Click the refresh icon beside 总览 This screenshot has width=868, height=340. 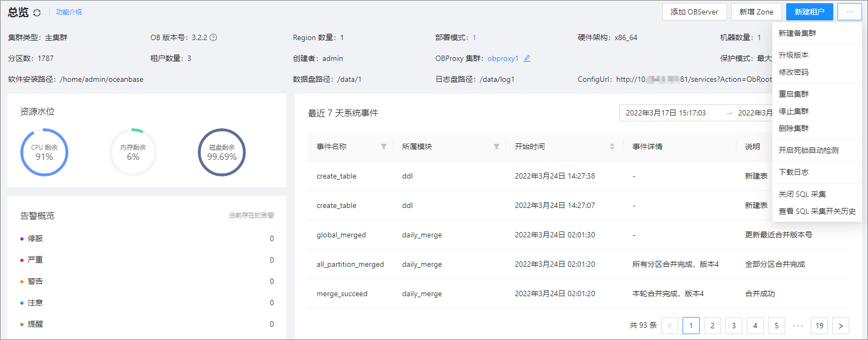point(37,12)
